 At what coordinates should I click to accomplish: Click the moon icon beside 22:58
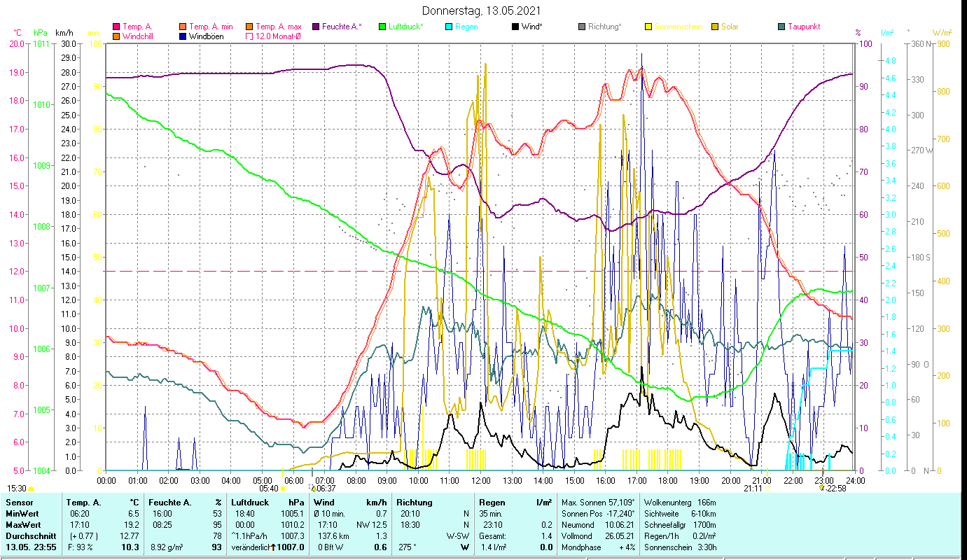coord(822,488)
